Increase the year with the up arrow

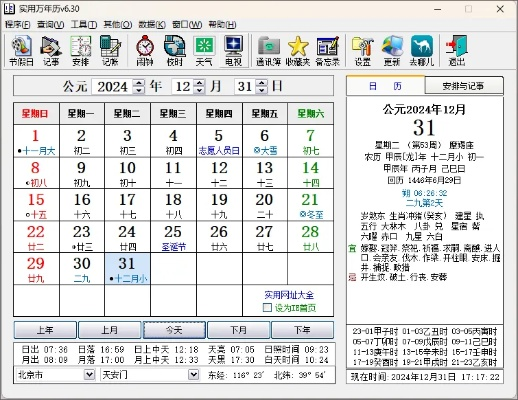click(x=139, y=83)
